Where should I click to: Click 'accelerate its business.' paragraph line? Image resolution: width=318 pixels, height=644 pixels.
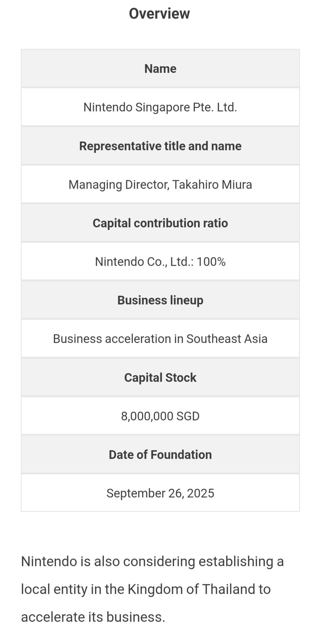[x=93, y=617]
